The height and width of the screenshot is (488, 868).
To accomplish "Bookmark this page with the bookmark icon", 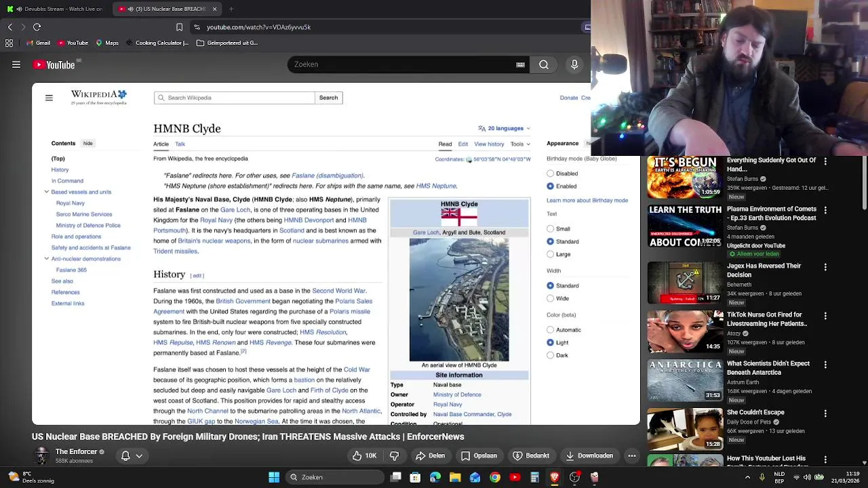I will [x=179, y=27].
